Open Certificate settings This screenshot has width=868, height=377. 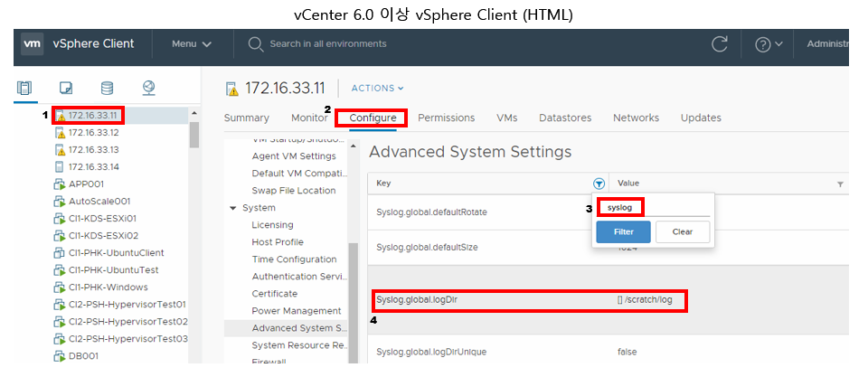click(x=275, y=293)
